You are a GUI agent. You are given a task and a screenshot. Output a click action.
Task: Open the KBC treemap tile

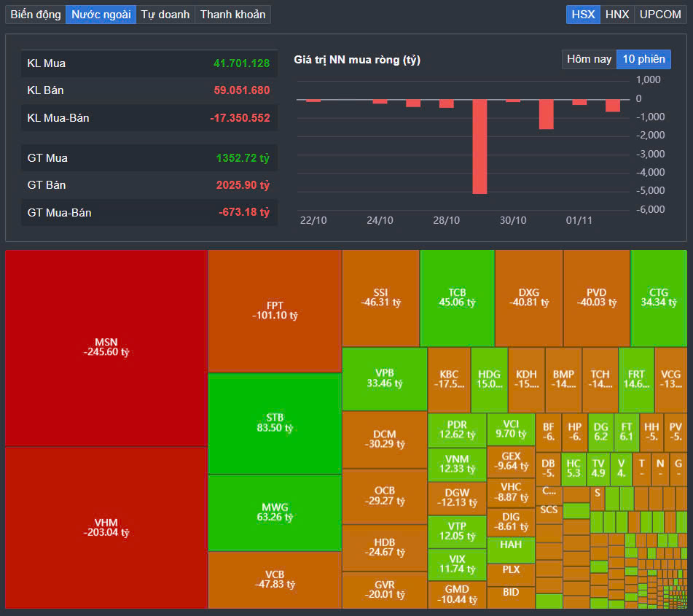point(449,380)
